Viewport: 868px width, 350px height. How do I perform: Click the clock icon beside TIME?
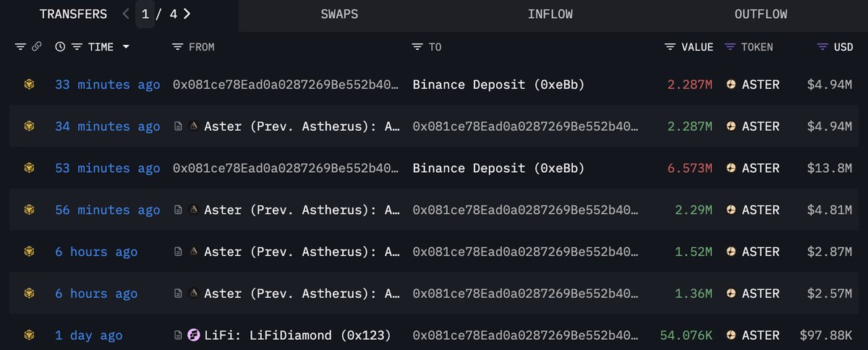60,47
